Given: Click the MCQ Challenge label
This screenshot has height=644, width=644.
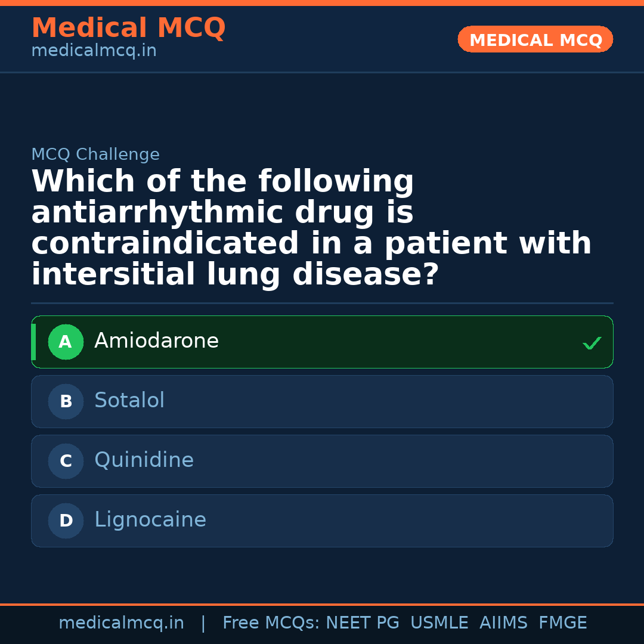Looking at the screenshot, I should click(95, 155).
